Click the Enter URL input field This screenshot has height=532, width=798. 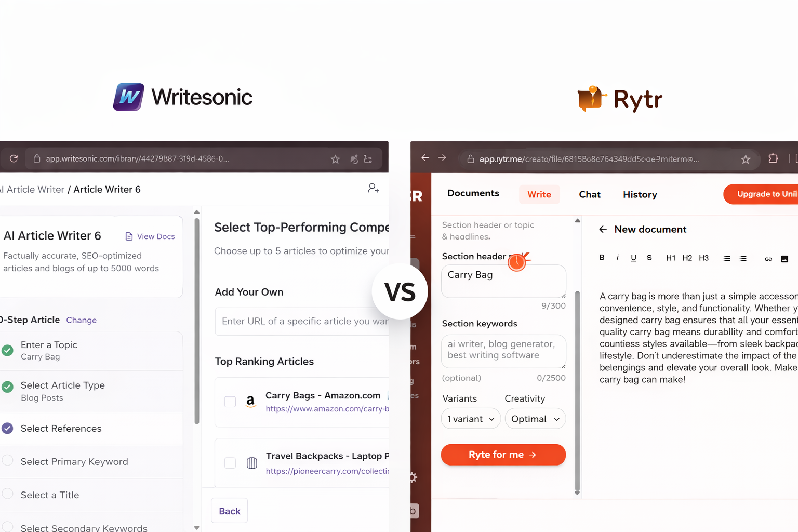pos(302,321)
